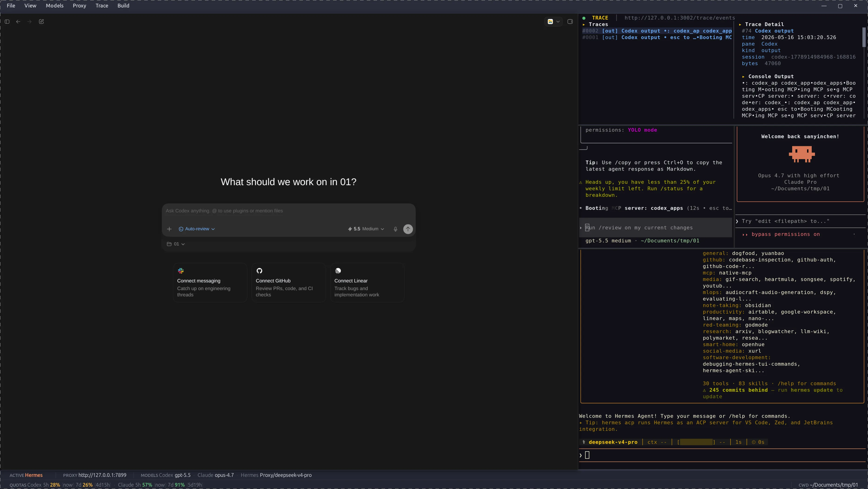This screenshot has height=489, width=868.
Task: Open the Proxy menu
Action: pyautogui.click(x=80, y=6)
